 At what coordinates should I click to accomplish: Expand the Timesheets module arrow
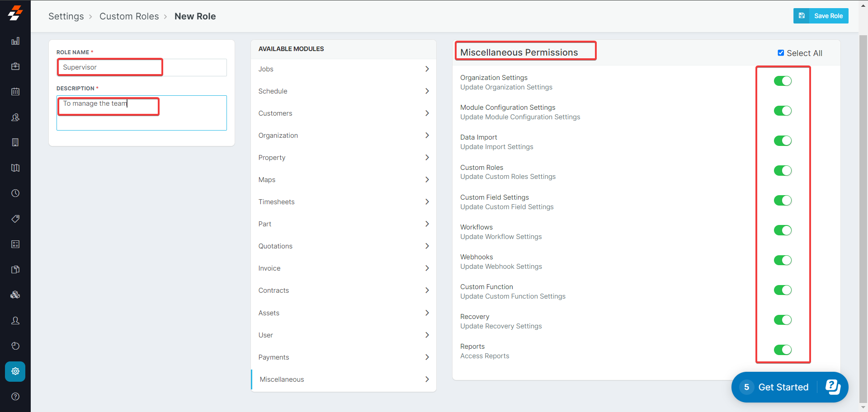coord(427,202)
